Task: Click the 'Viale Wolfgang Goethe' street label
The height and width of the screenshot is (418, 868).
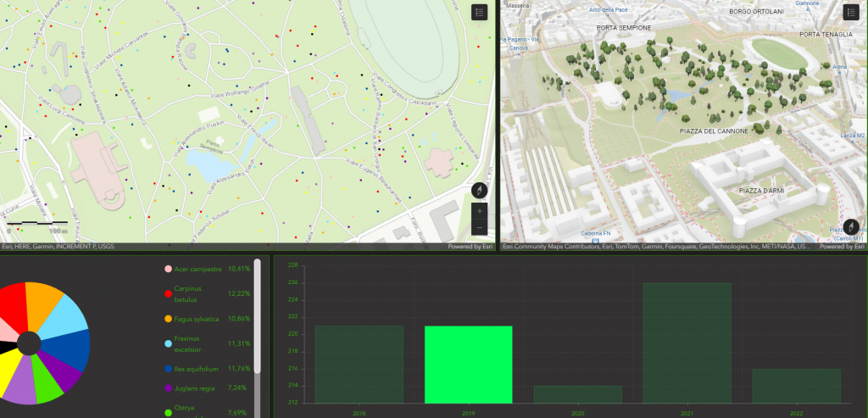Action: (238, 91)
